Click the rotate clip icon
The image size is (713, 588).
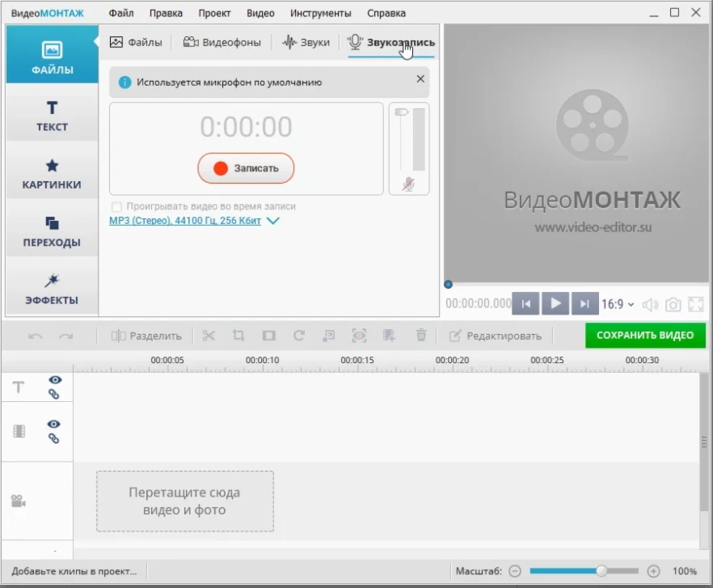coord(299,336)
